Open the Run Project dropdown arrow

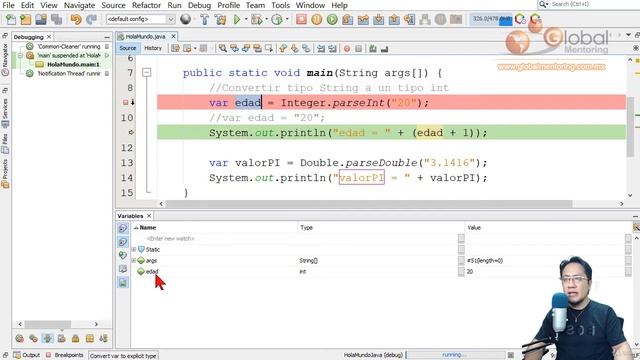tap(246, 19)
